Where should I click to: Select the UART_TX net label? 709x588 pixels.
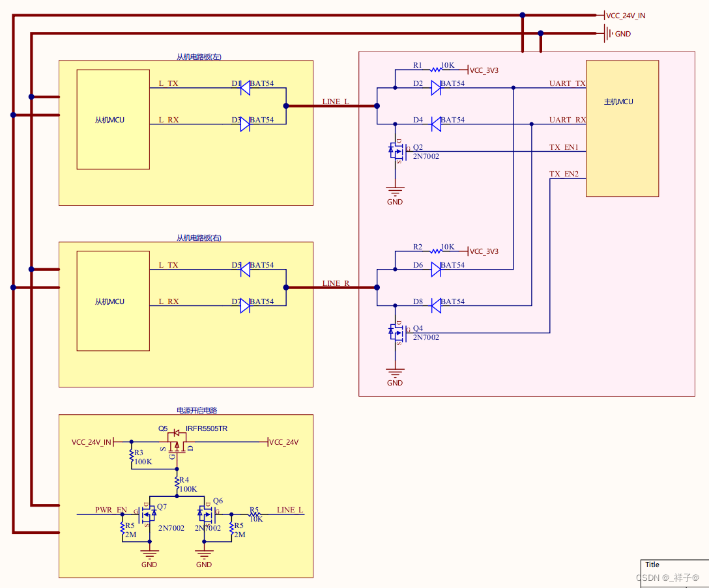[567, 83]
